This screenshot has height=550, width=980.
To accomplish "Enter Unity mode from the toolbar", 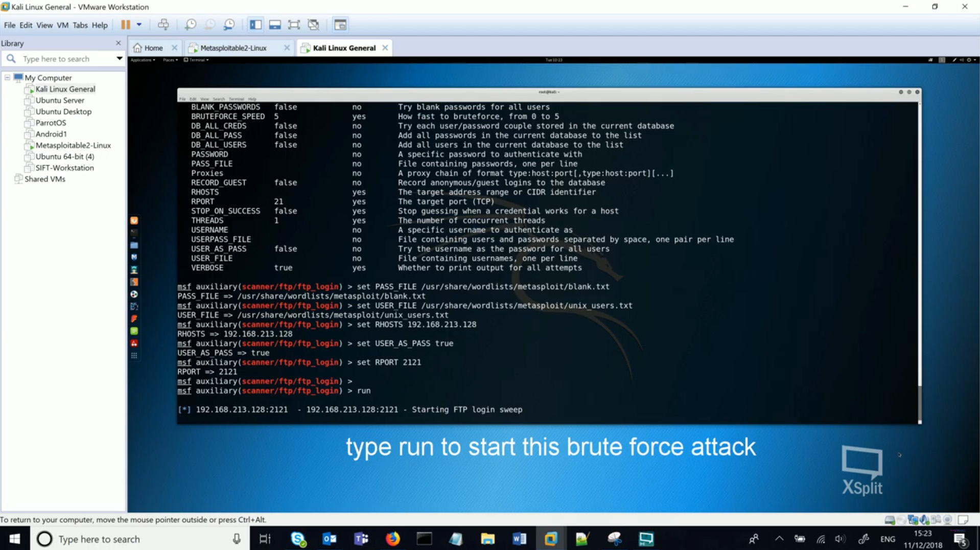I will coord(313,24).
